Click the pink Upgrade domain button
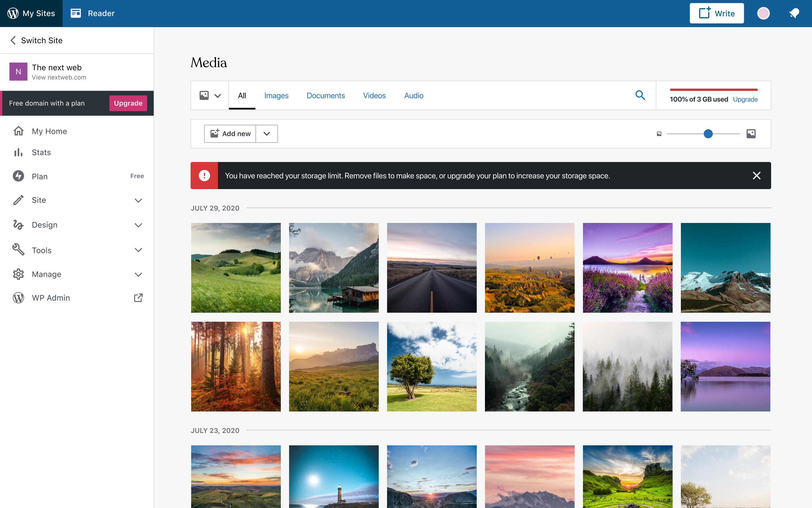Screen dimensions: 812x508 point(128,103)
